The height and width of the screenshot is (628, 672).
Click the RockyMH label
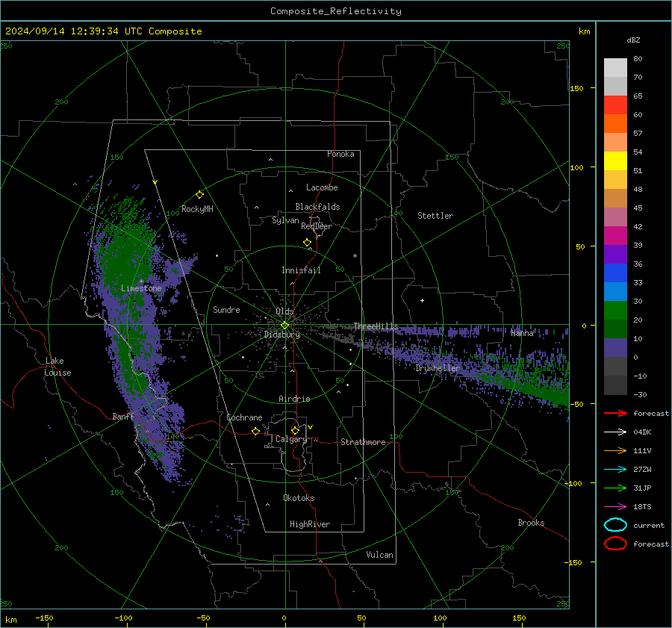[197, 209]
